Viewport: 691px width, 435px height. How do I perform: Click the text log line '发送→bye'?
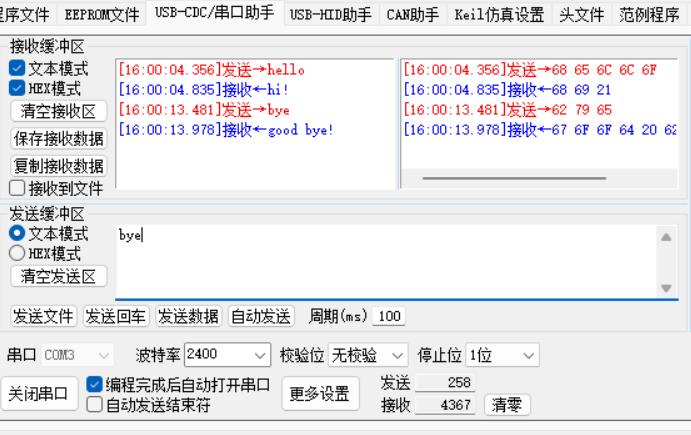tap(204, 110)
